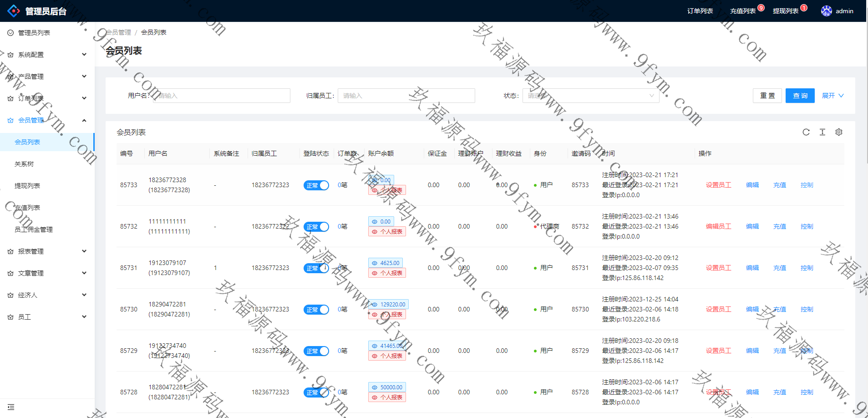This screenshot has width=868, height=418.
Task: Click the refresh icon above member table
Action: [806, 132]
